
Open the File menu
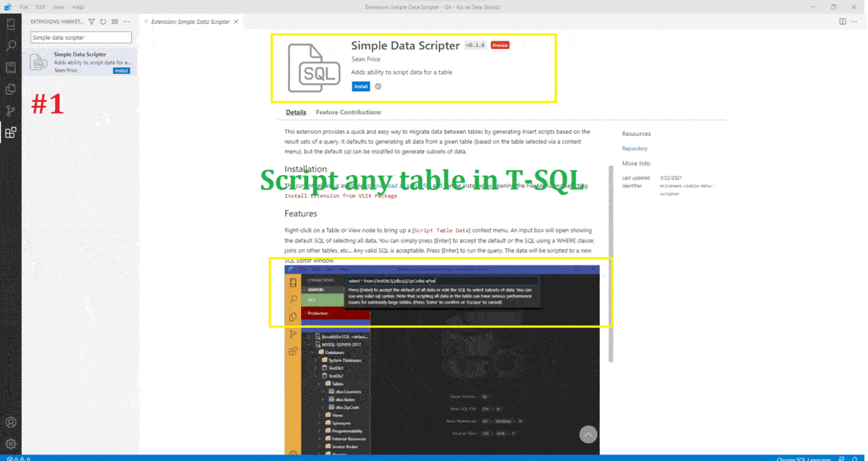point(24,7)
